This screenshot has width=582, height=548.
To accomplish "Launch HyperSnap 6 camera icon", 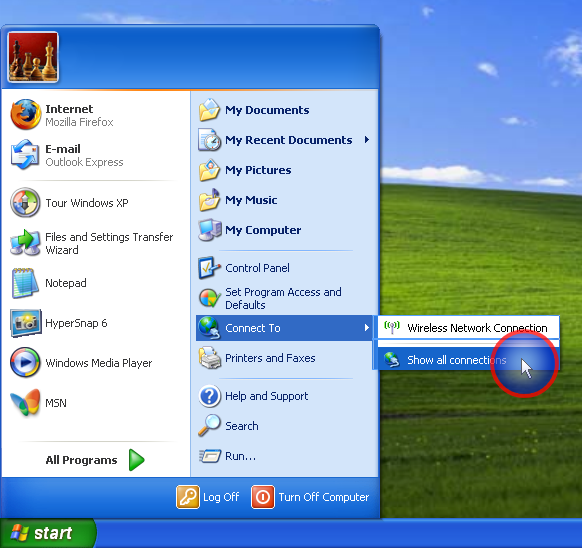I will [x=25, y=323].
